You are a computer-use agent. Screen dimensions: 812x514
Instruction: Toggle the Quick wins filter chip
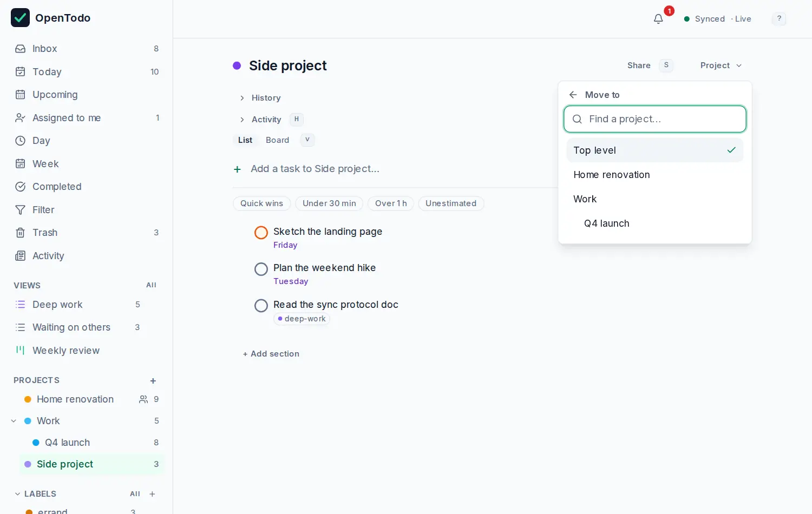click(262, 203)
